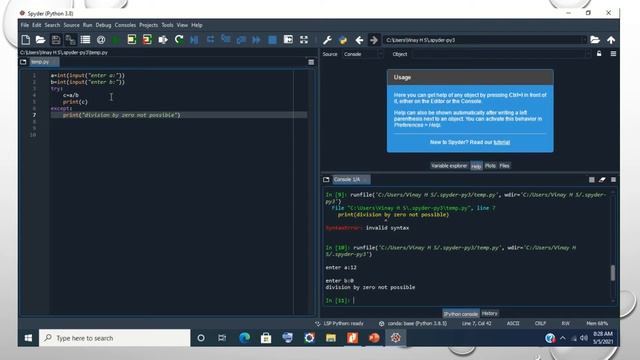
Task: Switch to the Files tab
Action: tap(504, 166)
